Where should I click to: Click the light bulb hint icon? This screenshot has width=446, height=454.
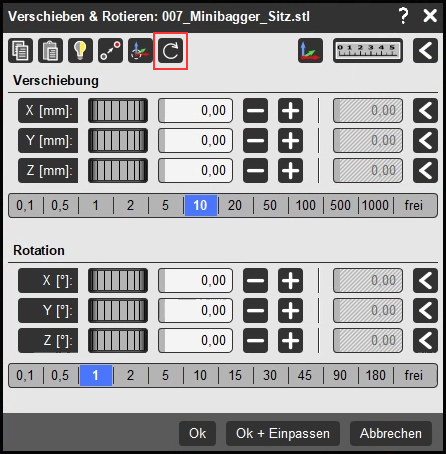(80, 51)
